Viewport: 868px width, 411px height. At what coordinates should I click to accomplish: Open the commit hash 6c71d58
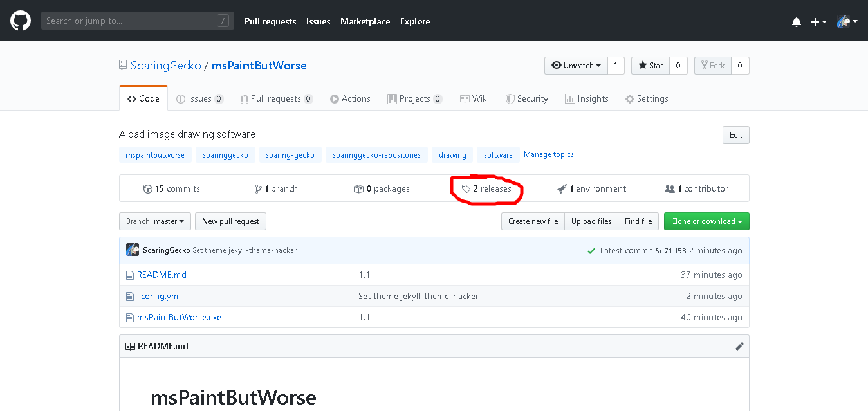click(670, 251)
